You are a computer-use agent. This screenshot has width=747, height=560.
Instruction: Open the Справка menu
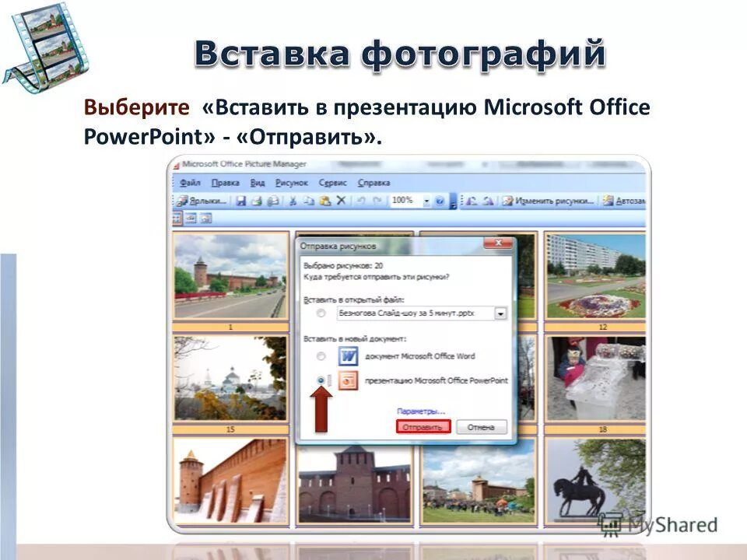[374, 183]
